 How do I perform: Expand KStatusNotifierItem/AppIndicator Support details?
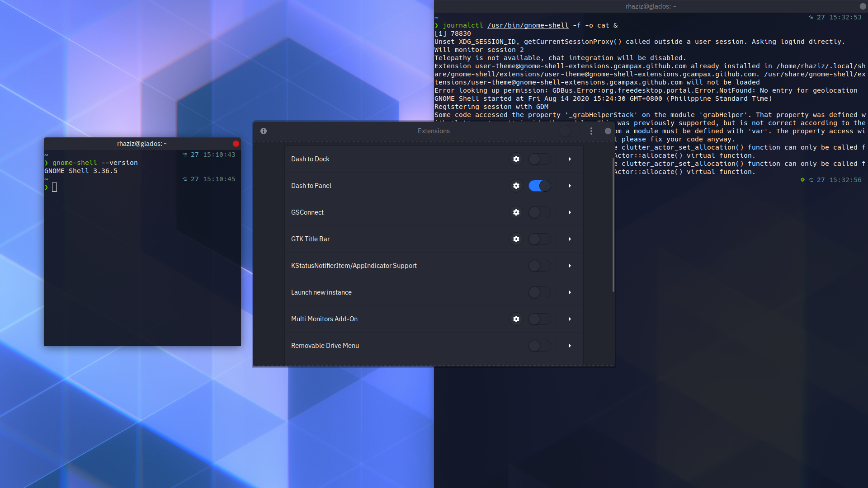(x=570, y=266)
